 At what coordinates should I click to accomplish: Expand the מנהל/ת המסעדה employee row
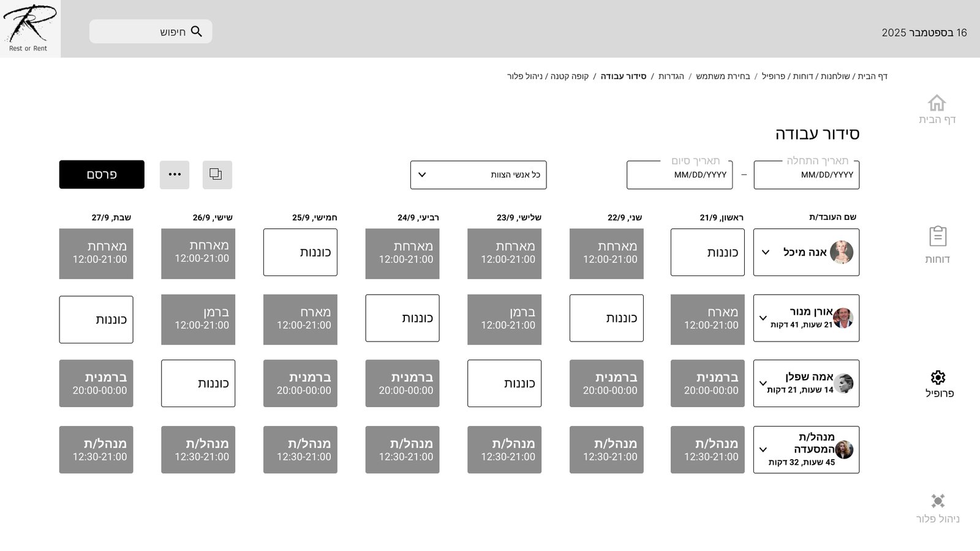(x=763, y=450)
